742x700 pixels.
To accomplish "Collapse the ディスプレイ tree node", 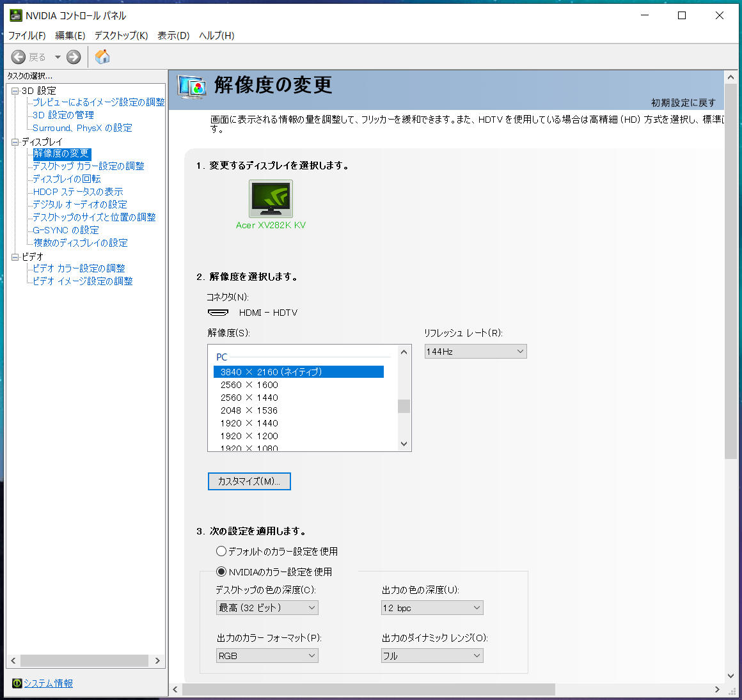I will (15, 142).
